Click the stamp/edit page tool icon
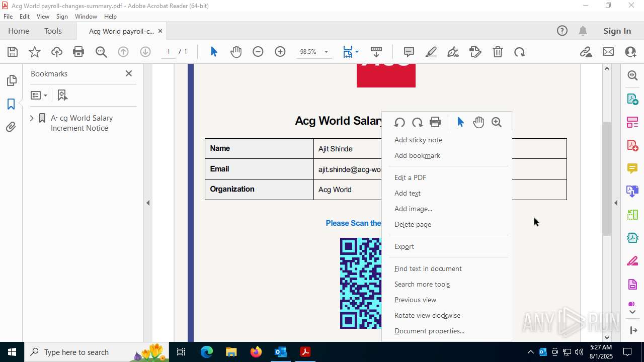Screen dimensions: 644x362 coord(475,52)
